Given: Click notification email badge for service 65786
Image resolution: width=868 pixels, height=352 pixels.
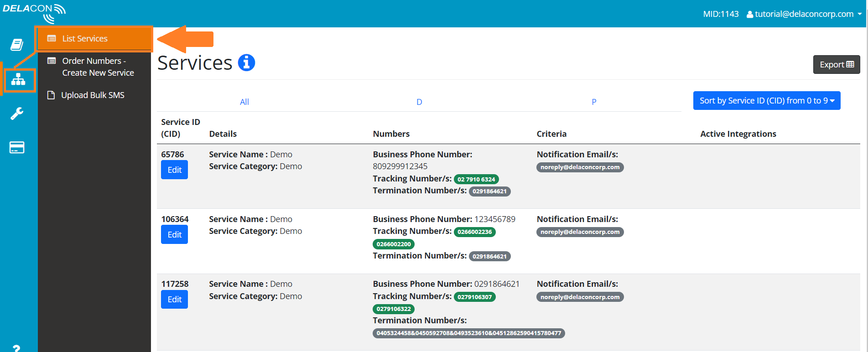Looking at the screenshot, I should (580, 167).
